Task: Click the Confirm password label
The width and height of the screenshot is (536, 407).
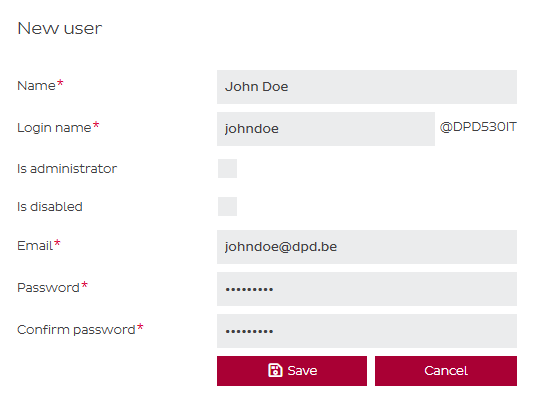Action: (76, 330)
